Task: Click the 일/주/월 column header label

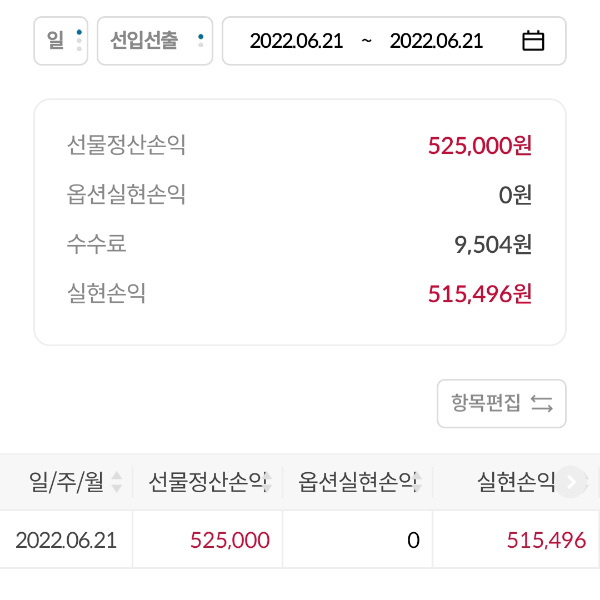Action: (67, 483)
